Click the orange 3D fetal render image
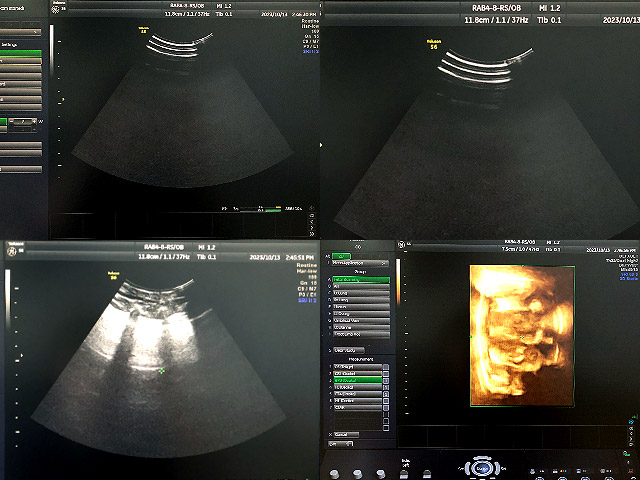The width and height of the screenshot is (640, 480). [x=522, y=336]
